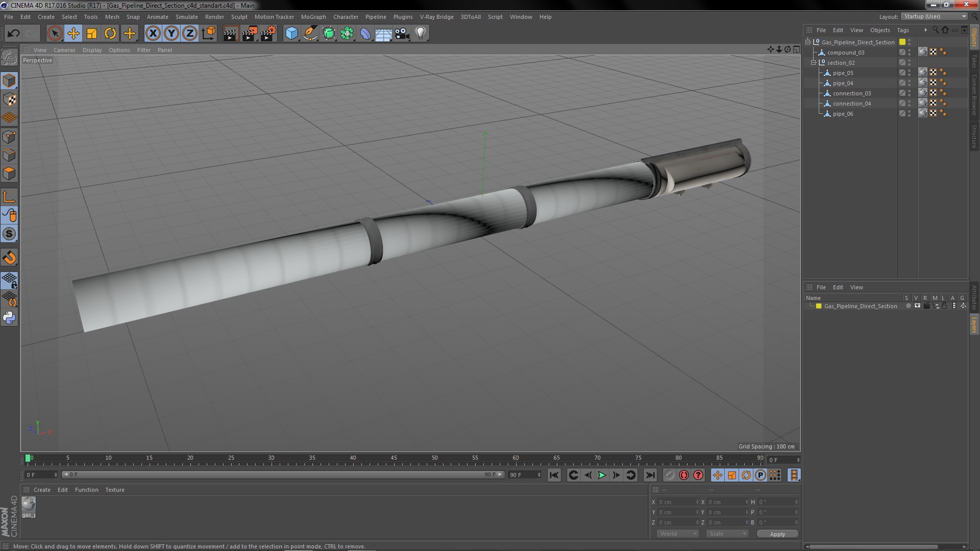Screen dimensions: 980x551
Task: Click the Camera object icon
Action: [402, 34]
